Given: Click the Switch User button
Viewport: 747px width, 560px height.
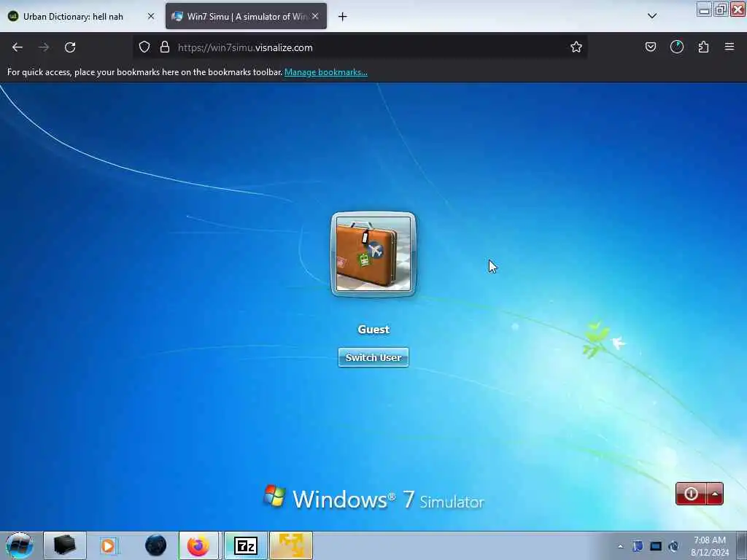Looking at the screenshot, I should tap(373, 357).
